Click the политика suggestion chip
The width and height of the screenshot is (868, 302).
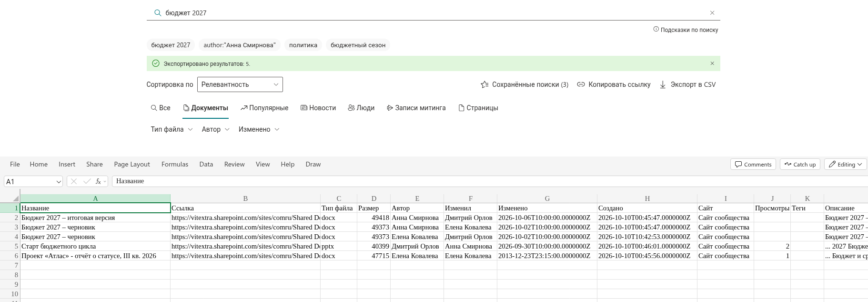303,45
